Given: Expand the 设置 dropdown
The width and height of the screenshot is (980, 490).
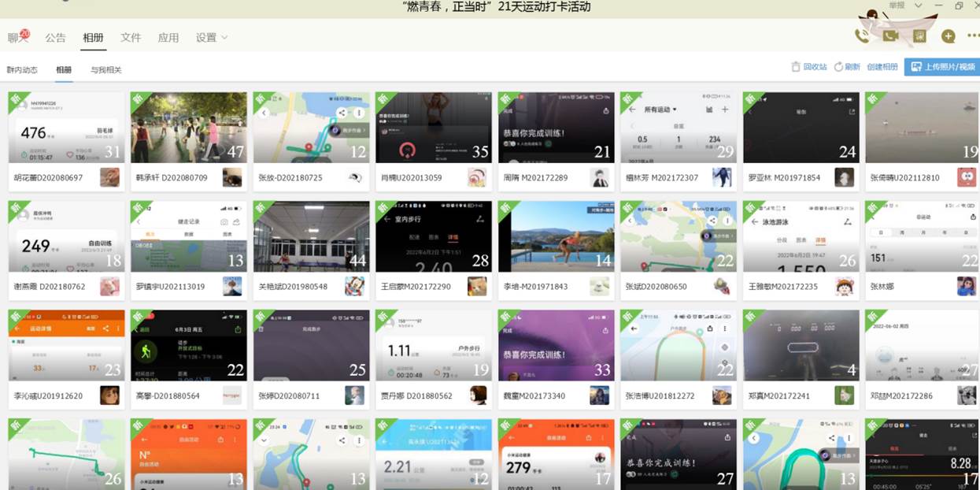Looking at the screenshot, I should 211,38.
